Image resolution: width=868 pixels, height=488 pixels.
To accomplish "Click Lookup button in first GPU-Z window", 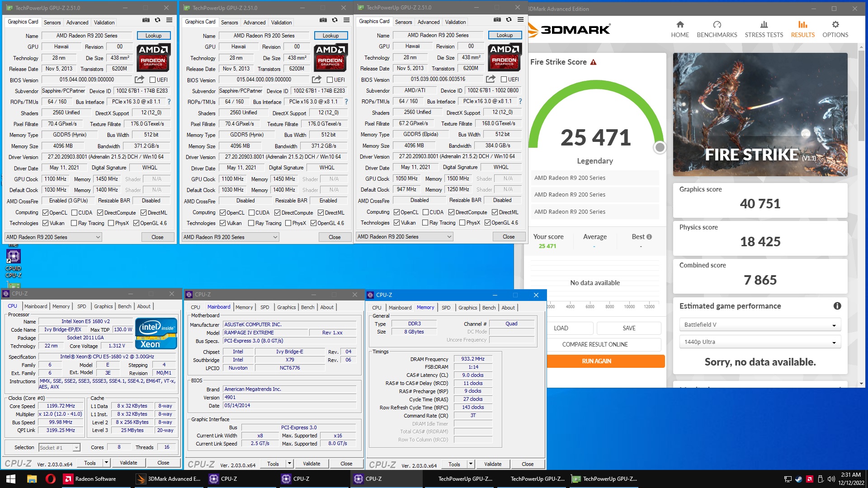I will 153,36.
